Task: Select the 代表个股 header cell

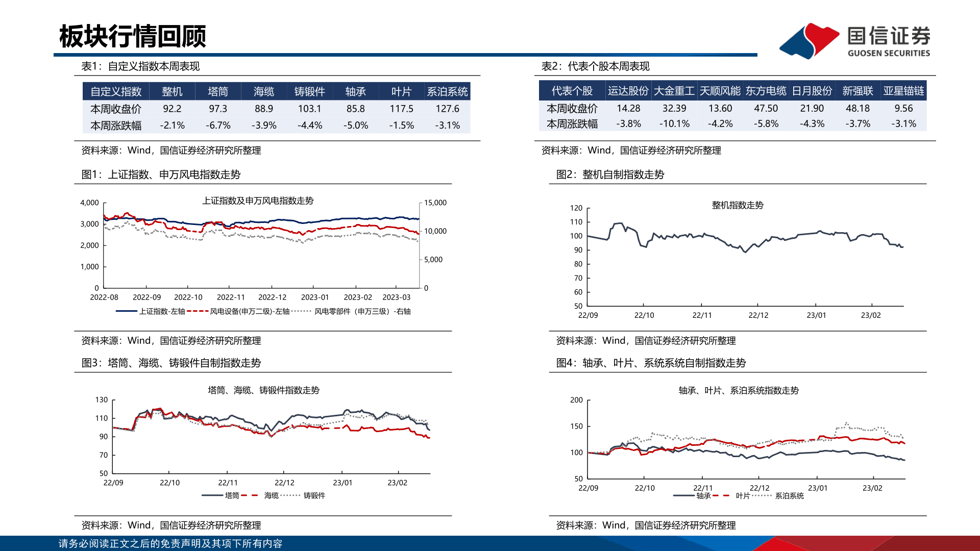Action: coord(572,91)
